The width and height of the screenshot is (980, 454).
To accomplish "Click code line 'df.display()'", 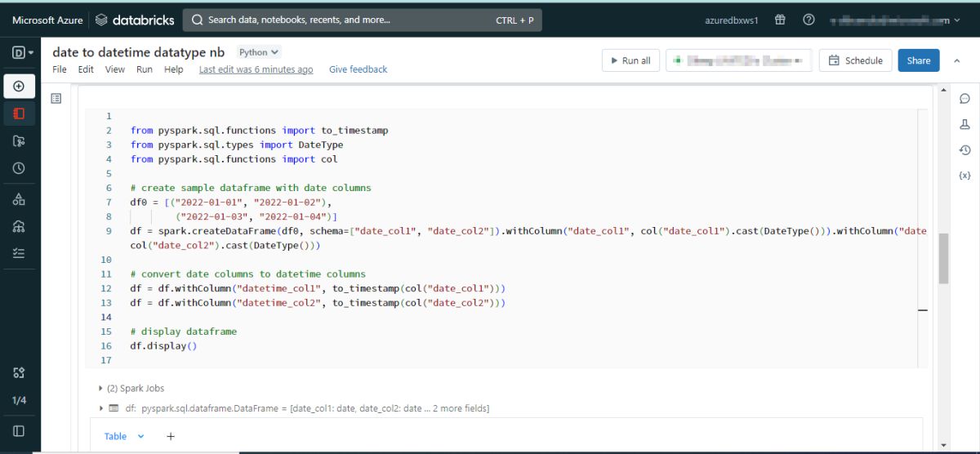I will point(164,345).
